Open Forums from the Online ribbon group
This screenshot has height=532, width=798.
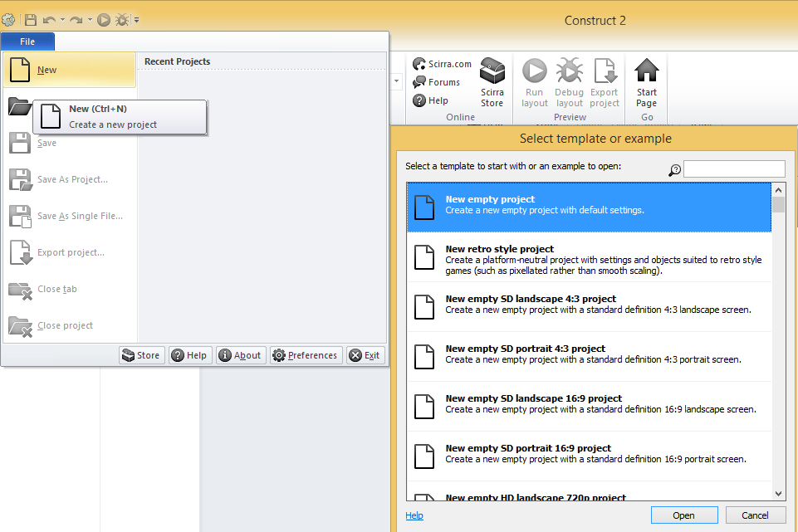click(437, 82)
